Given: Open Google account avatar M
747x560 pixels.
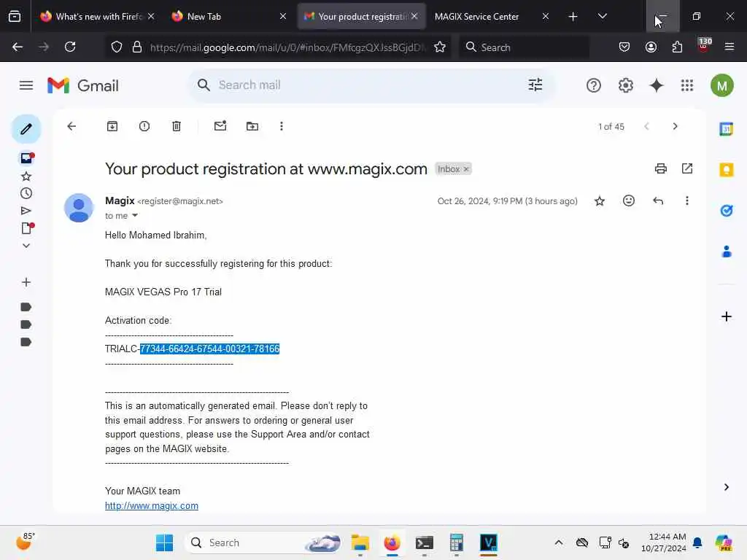Looking at the screenshot, I should point(721,86).
